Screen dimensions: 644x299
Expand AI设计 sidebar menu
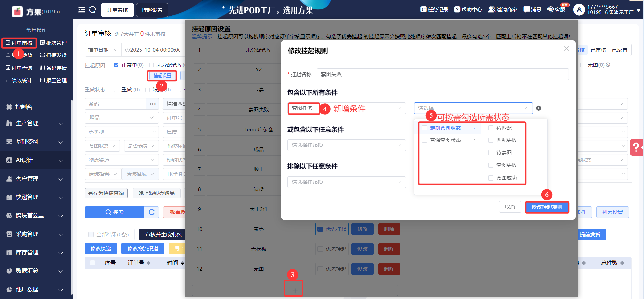(x=35, y=160)
